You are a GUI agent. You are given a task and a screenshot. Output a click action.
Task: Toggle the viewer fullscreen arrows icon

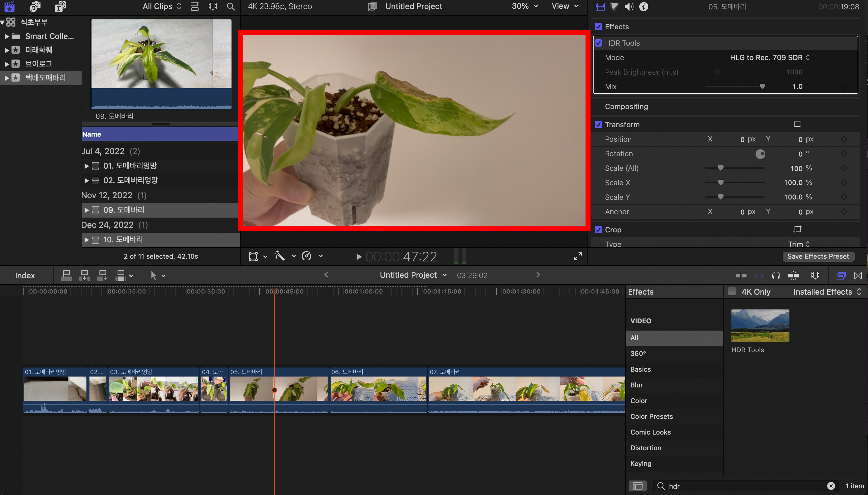(x=577, y=256)
